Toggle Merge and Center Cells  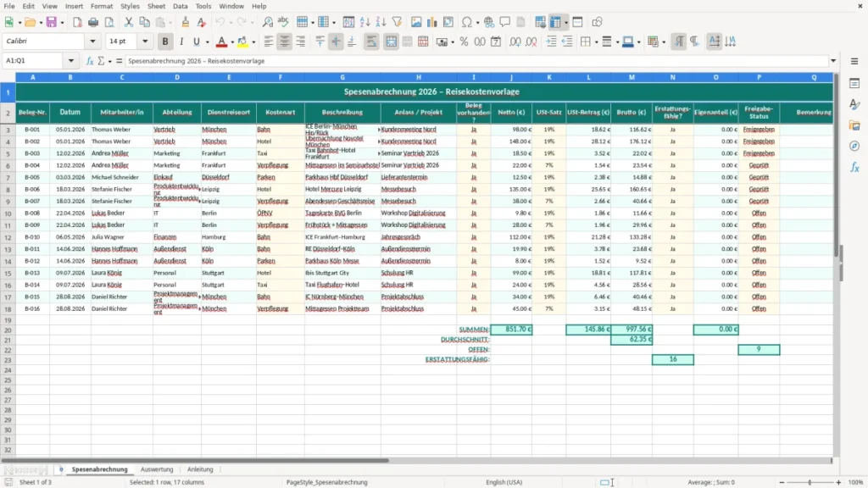(x=391, y=42)
